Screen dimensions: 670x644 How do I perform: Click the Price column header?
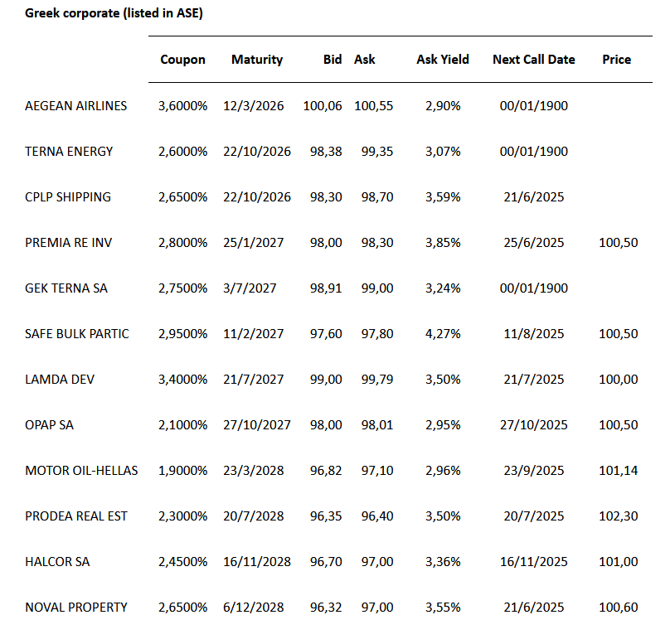point(616,60)
